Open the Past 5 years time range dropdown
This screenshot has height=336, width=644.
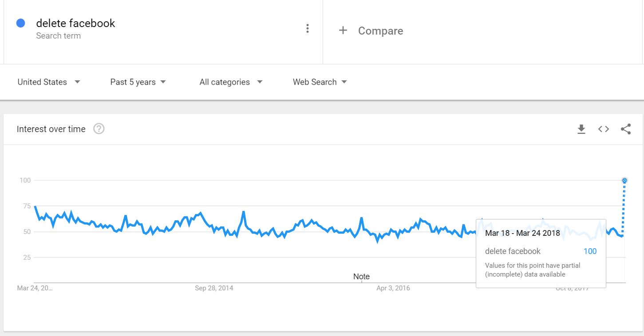tap(138, 82)
